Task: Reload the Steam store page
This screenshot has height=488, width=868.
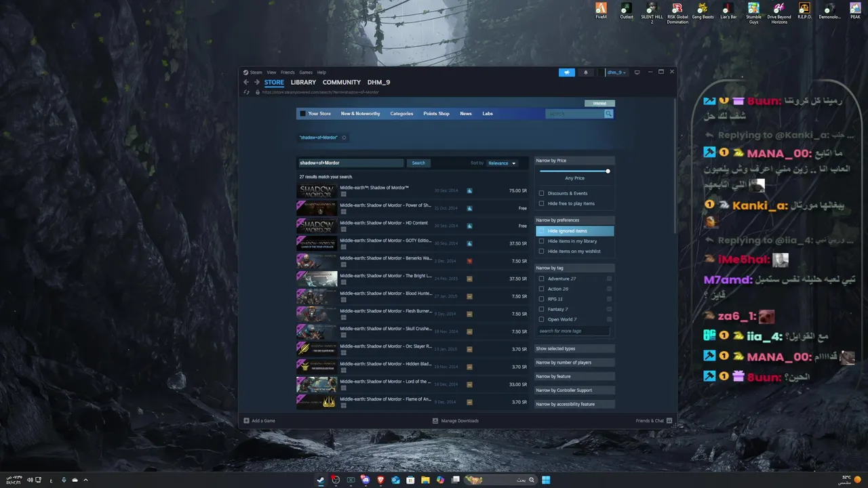Action: [246, 92]
